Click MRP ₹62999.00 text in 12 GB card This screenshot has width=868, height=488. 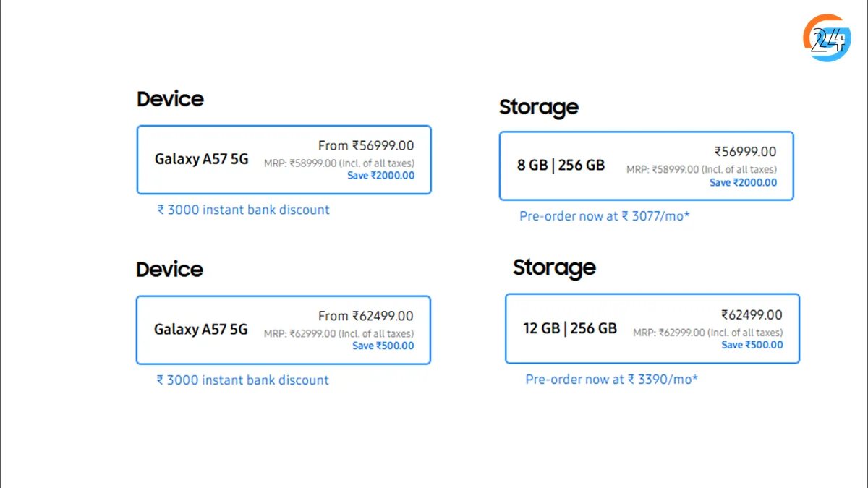pos(707,333)
